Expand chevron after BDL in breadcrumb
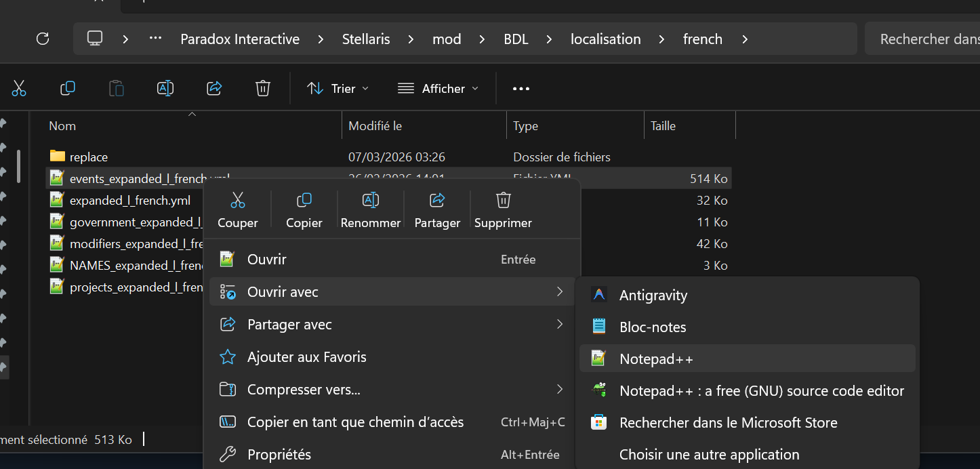The image size is (980, 469). click(549, 39)
